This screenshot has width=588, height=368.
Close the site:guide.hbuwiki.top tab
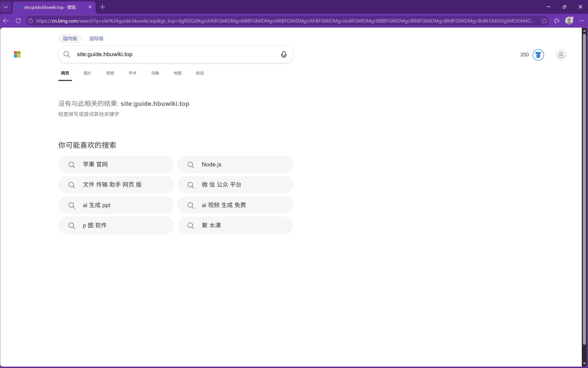(x=90, y=7)
